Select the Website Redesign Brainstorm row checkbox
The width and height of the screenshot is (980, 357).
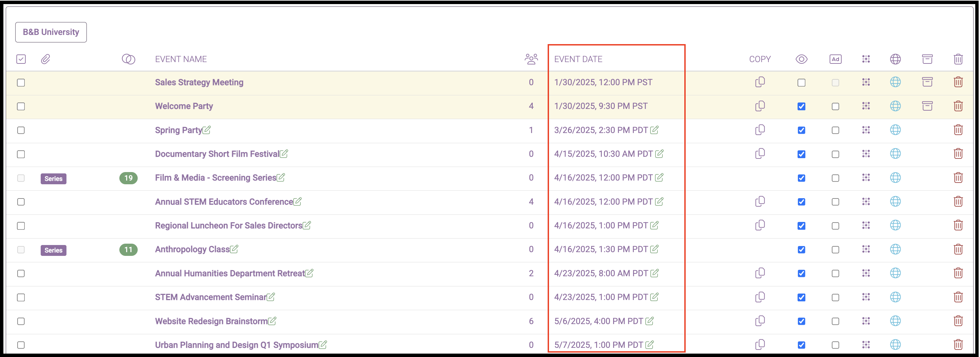[21, 322]
